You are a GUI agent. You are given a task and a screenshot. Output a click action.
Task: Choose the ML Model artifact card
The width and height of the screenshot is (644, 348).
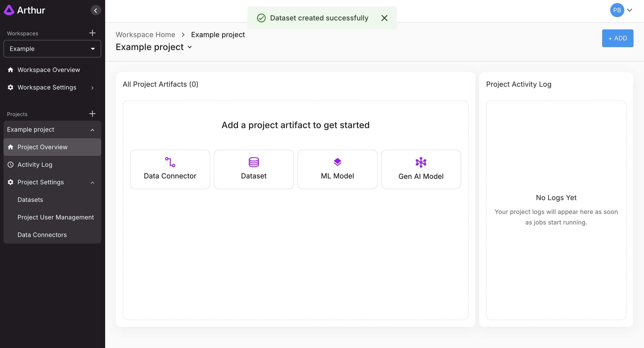tap(337, 169)
